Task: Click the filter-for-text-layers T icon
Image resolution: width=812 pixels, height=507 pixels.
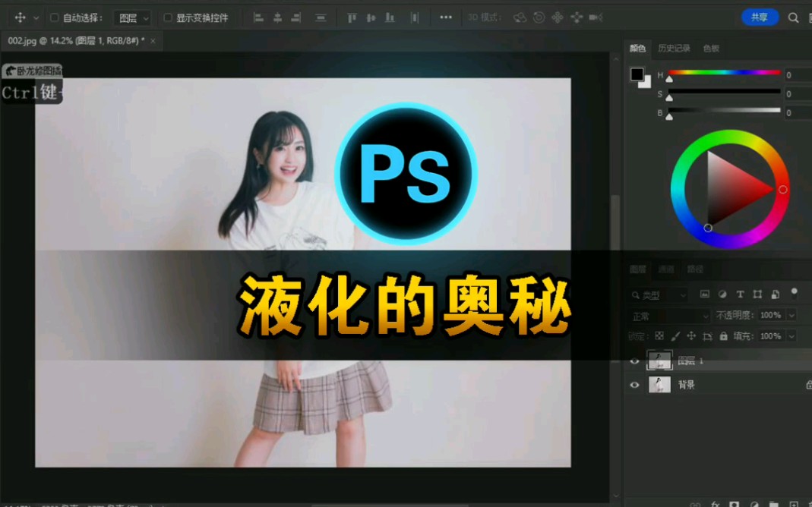Action: coord(740,295)
